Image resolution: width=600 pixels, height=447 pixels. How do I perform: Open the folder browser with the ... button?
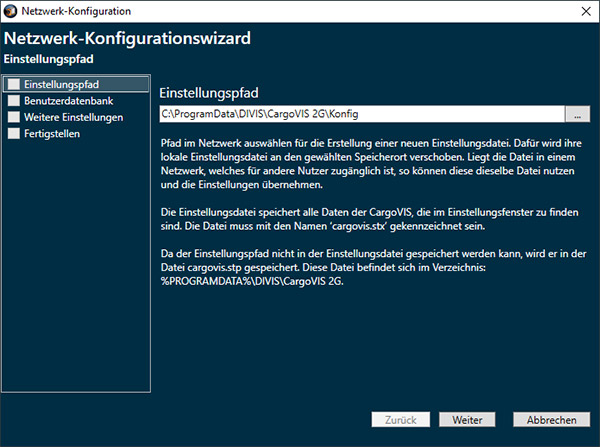[577, 114]
